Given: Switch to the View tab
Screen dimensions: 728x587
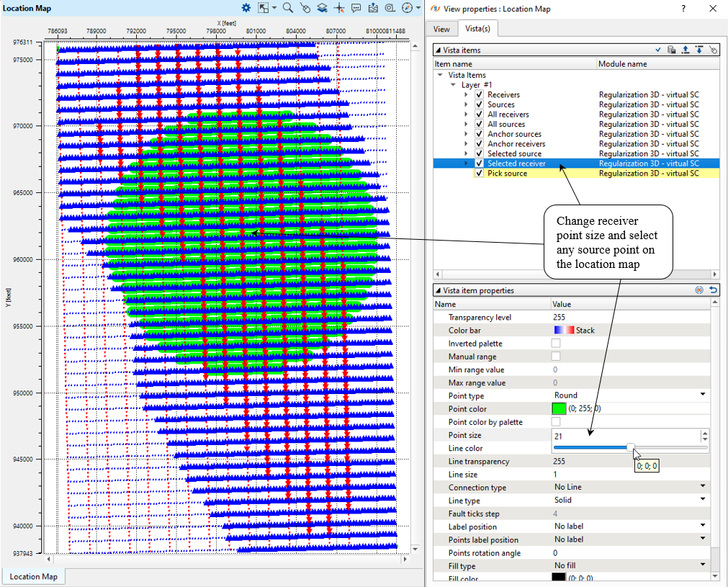Looking at the screenshot, I should coord(441,29).
